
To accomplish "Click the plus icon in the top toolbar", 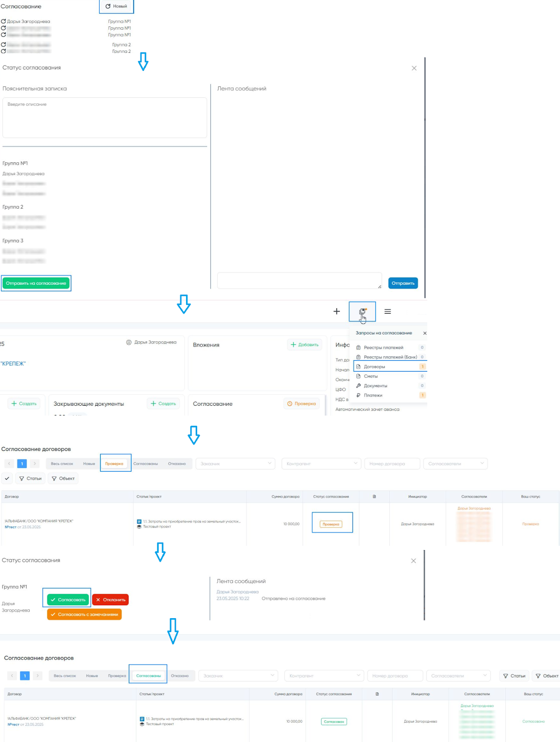I will (x=337, y=312).
